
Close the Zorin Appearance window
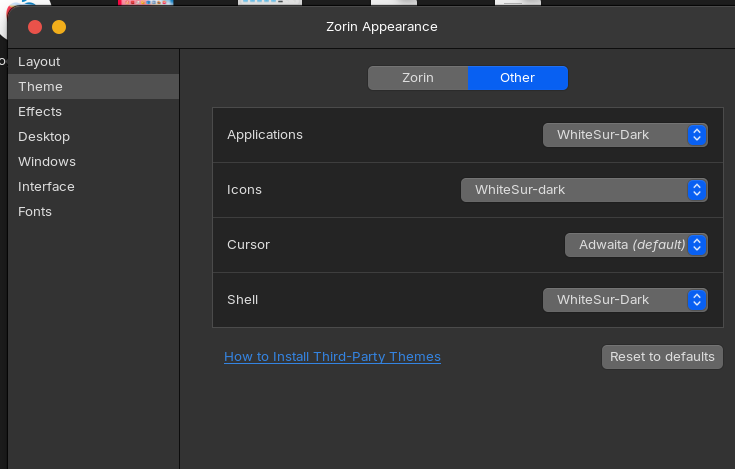35,27
